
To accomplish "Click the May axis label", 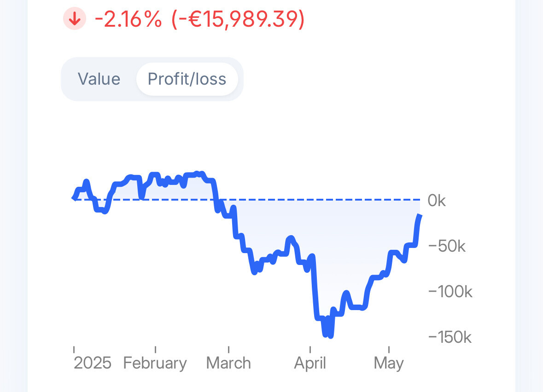I will click(x=389, y=363).
